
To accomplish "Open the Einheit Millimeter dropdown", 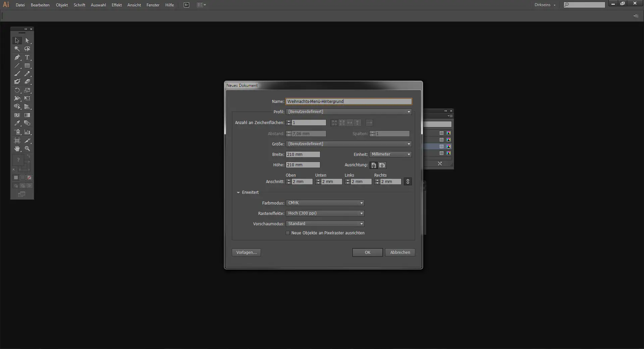I will 390,155.
